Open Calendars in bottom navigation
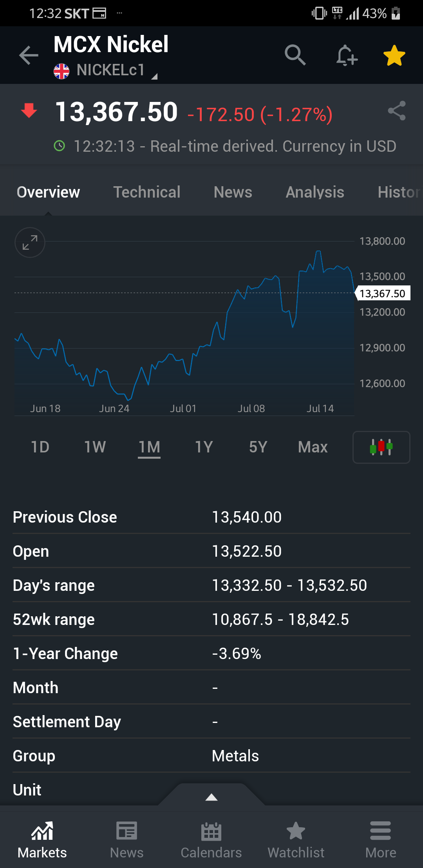The height and width of the screenshot is (868, 423). coord(211,840)
